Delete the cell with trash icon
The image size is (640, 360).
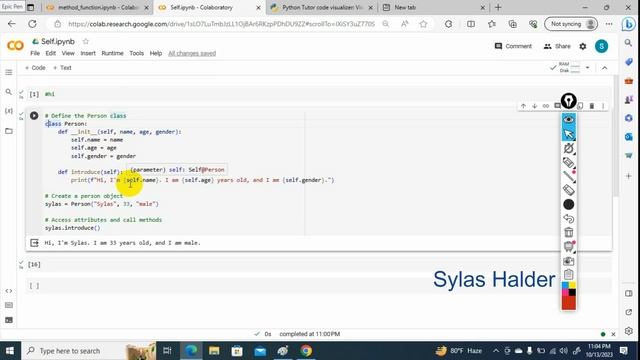pos(591,106)
